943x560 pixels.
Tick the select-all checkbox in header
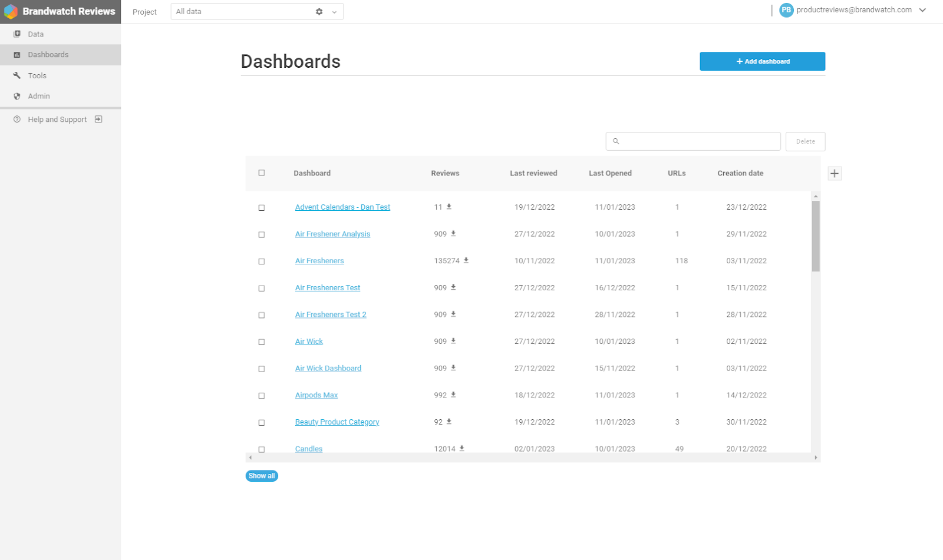coord(262,173)
